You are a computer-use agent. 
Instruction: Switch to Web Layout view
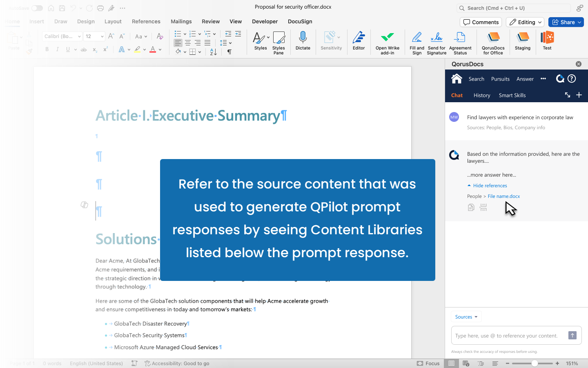tap(466, 363)
